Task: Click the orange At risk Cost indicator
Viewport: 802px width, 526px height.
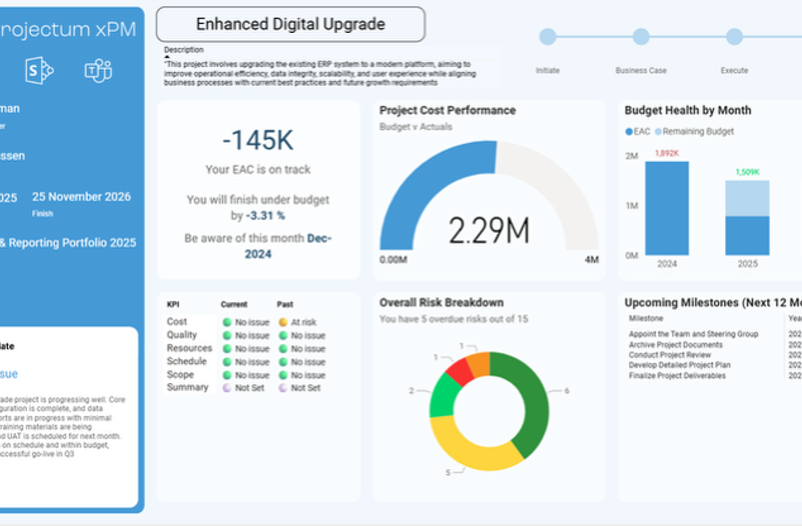Action: coord(283,322)
